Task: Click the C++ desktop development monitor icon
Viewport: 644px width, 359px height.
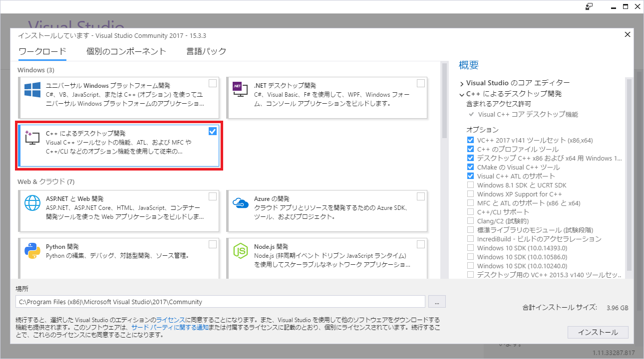Action: (32, 138)
